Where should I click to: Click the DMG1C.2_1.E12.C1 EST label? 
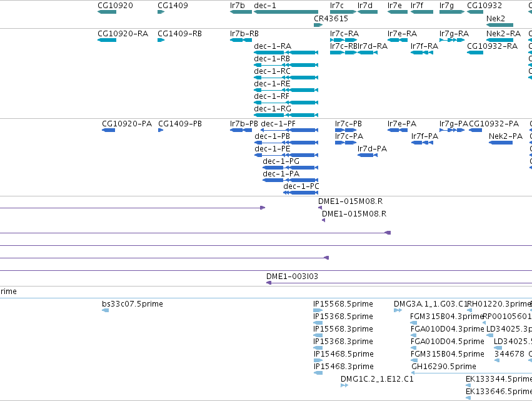377,379
